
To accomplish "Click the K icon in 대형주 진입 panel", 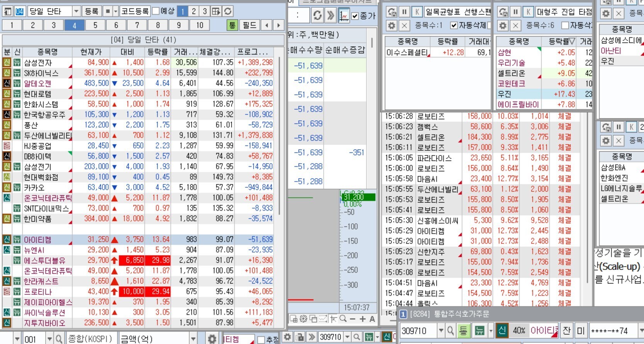I will (x=528, y=12).
